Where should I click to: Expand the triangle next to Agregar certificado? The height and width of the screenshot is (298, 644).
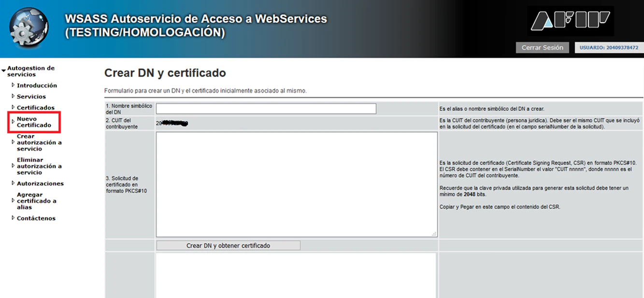(x=13, y=201)
